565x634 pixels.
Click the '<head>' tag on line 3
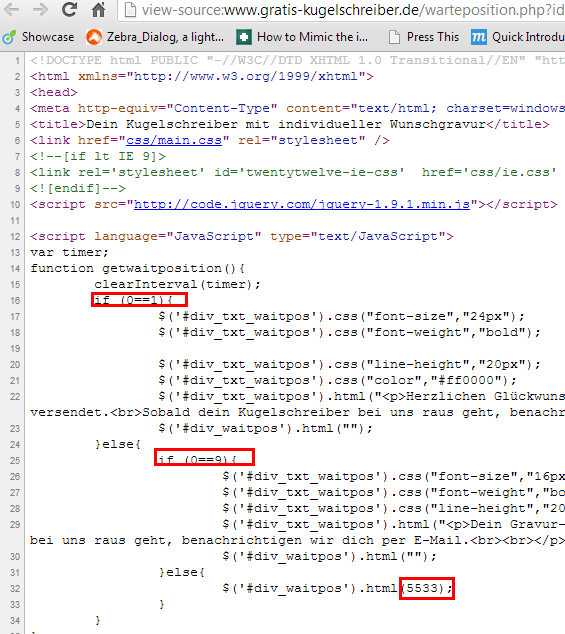(54, 92)
